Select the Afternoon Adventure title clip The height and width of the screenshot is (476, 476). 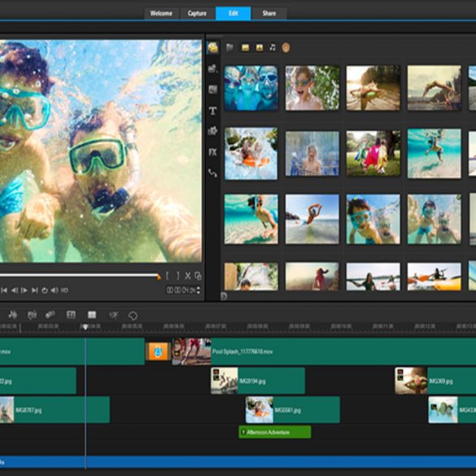[275, 432]
